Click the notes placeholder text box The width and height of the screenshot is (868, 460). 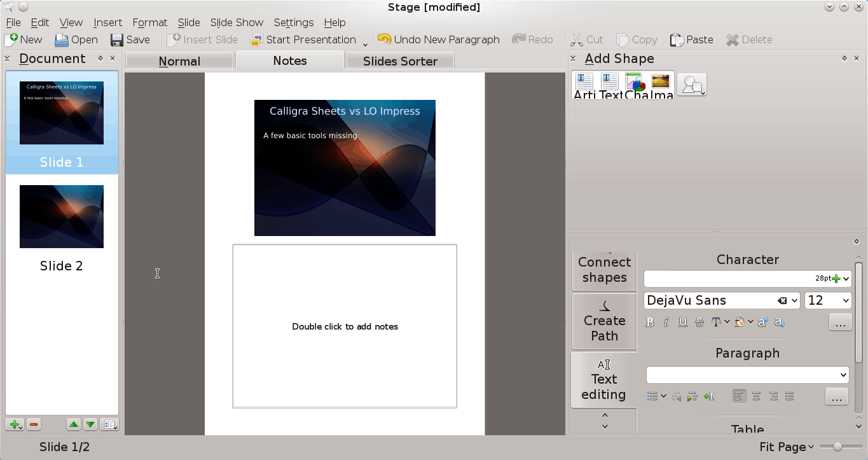tap(345, 326)
